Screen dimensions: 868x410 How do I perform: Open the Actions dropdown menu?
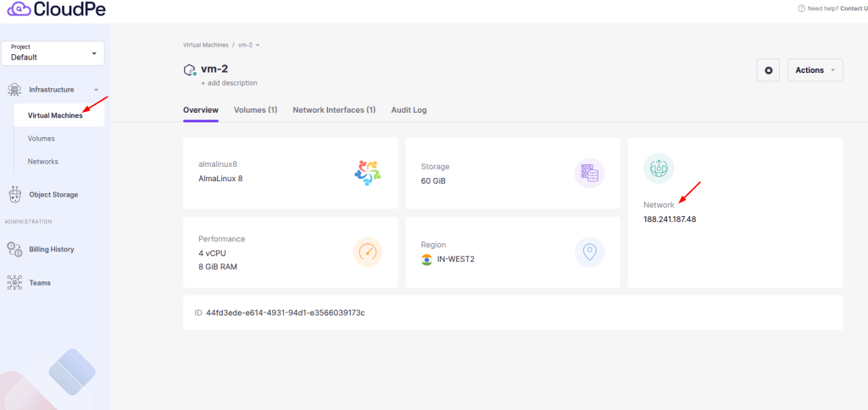click(x=815, y=70)
